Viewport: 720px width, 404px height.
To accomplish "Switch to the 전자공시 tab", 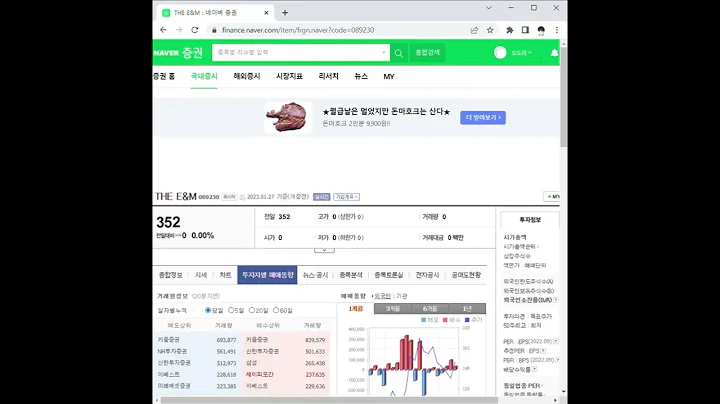I will pos(428,275).
